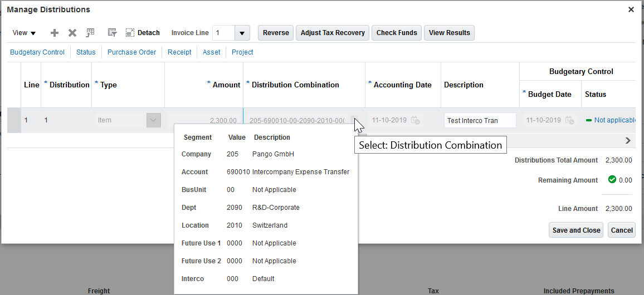Viewport: 644px width, 295px height.
Task: Expand the Invoice Line dropdown
Action: coord(242,33)
